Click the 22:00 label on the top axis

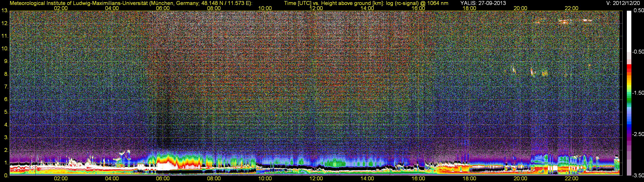click(571, 8)
